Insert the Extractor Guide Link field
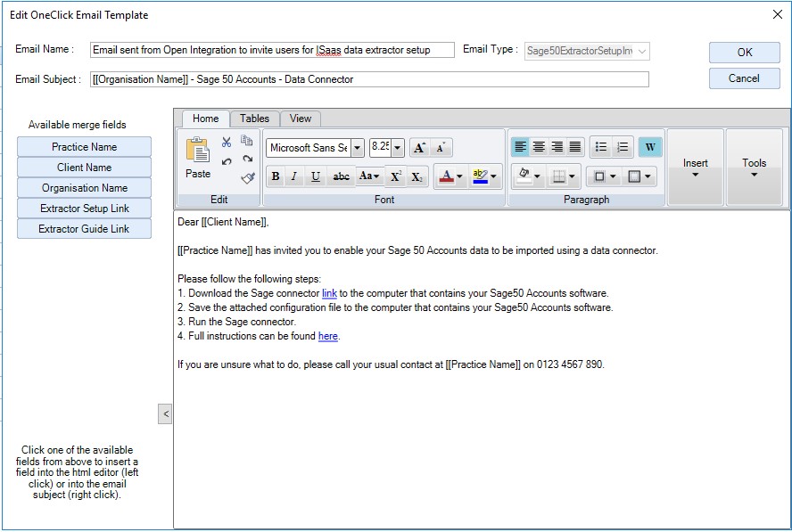Screen dimensions: 792x532 pyautogui.click(x=85, y=229)
